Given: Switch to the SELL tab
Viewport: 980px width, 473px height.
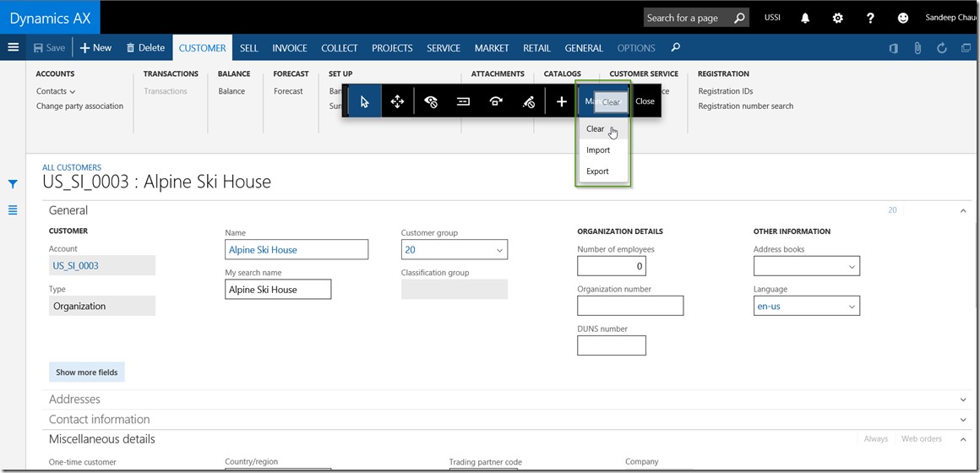Looking at the screenshot, I should tap(248, 48).
